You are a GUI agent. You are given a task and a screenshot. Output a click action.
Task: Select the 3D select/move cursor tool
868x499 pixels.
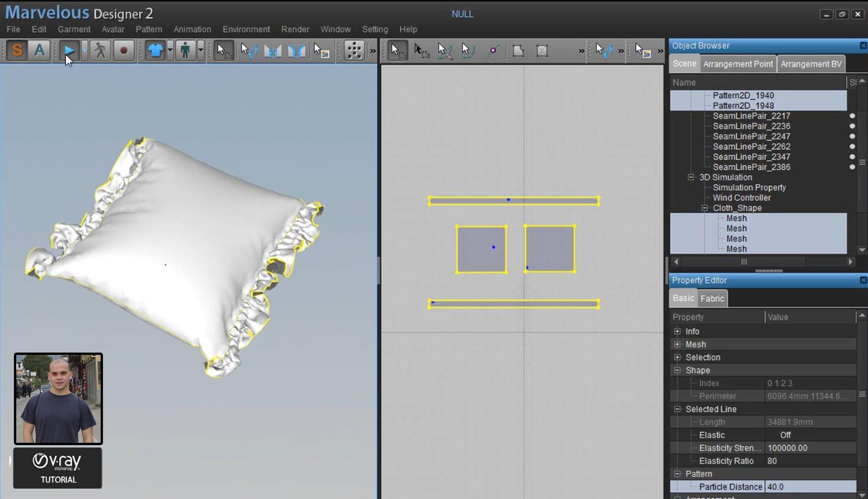pyautogui.click(x=224, y=50)
